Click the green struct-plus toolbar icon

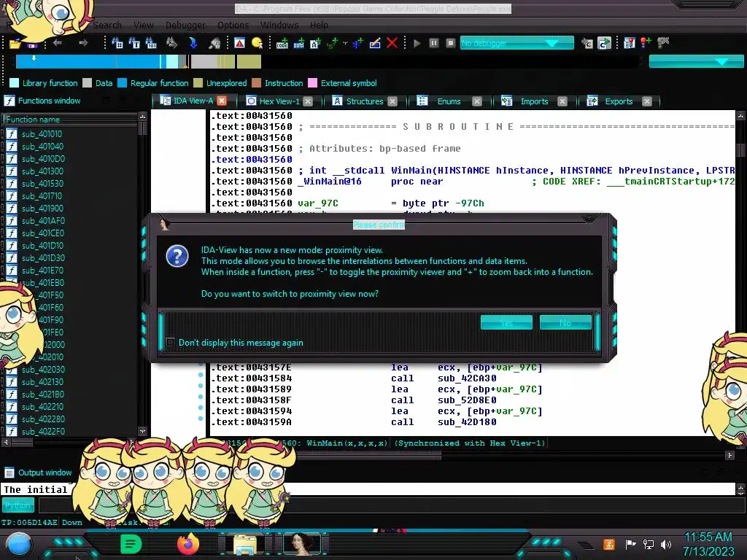point(333,44)
